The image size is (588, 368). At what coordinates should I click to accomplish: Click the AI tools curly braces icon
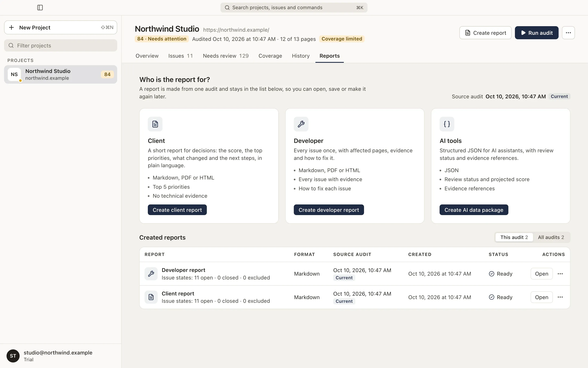447,124
